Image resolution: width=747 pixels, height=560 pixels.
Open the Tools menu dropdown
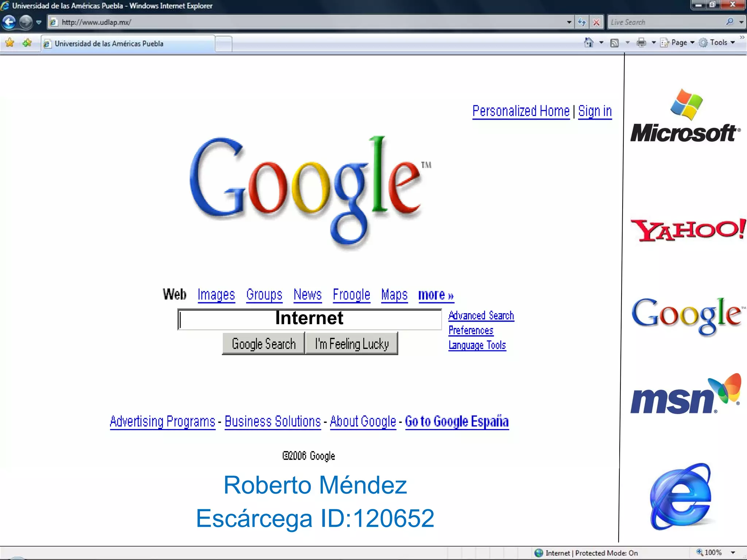coord(719,43)
